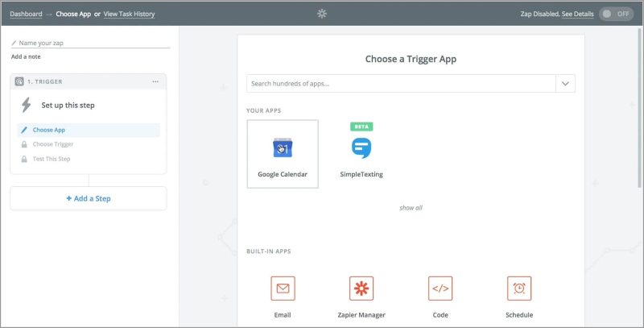This screenshot has height=328, width=644.
Task: Go to the Dashboard link
Action: coord(26,14)
